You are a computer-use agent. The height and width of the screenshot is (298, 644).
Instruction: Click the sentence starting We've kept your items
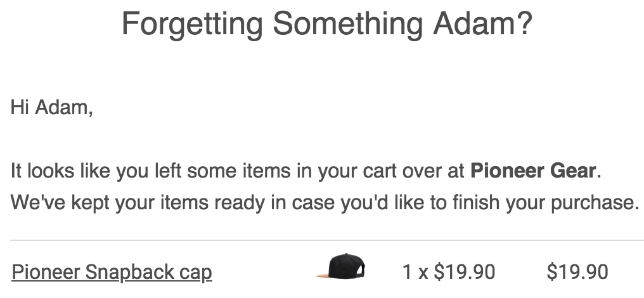325,203
